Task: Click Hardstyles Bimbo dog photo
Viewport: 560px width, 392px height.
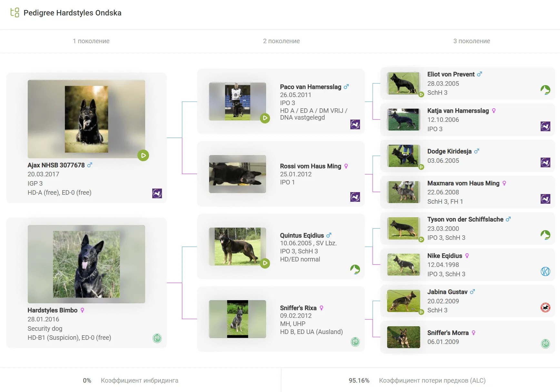Action: click(86, 264)
